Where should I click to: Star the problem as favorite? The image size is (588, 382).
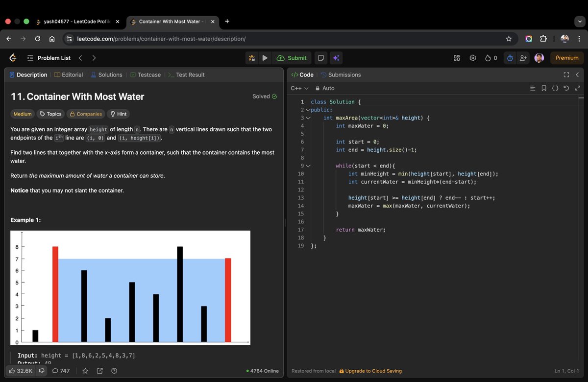(85, 371)
